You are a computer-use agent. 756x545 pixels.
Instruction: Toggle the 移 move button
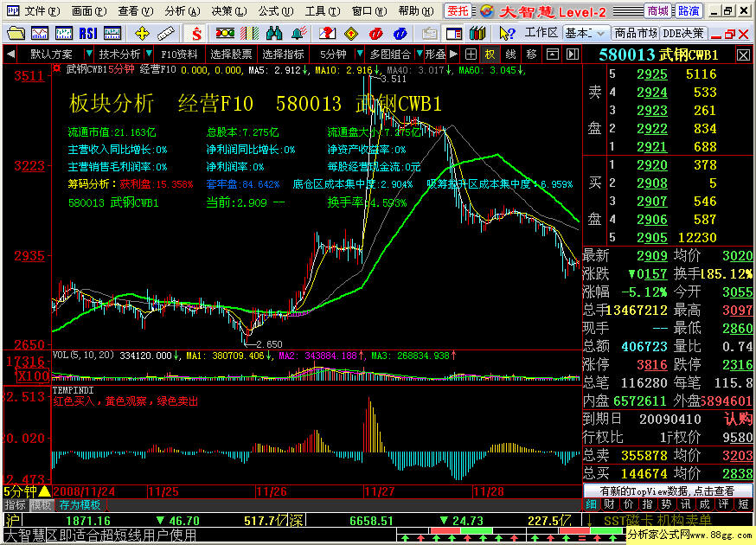[x=531, y=54]
